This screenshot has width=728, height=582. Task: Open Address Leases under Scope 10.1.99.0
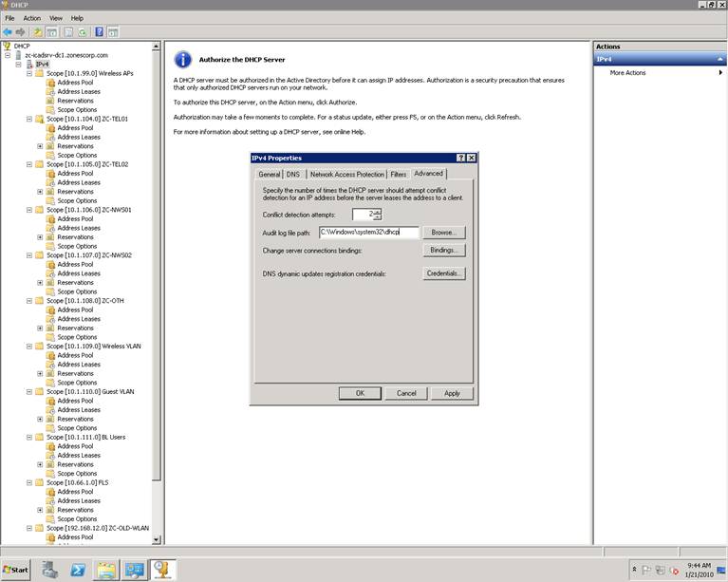78,91
